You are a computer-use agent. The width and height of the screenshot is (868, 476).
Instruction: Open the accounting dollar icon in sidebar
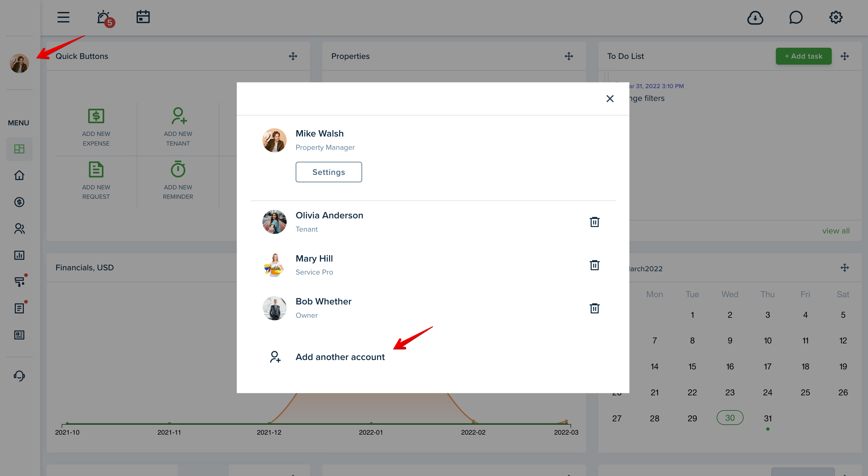point(19,202)
